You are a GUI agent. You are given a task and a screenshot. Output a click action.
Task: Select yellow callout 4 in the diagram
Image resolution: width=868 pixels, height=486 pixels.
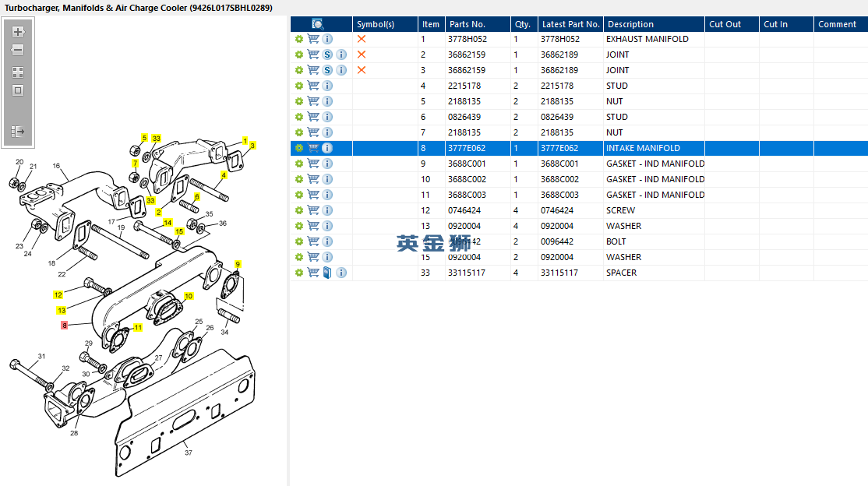(224, 175)
